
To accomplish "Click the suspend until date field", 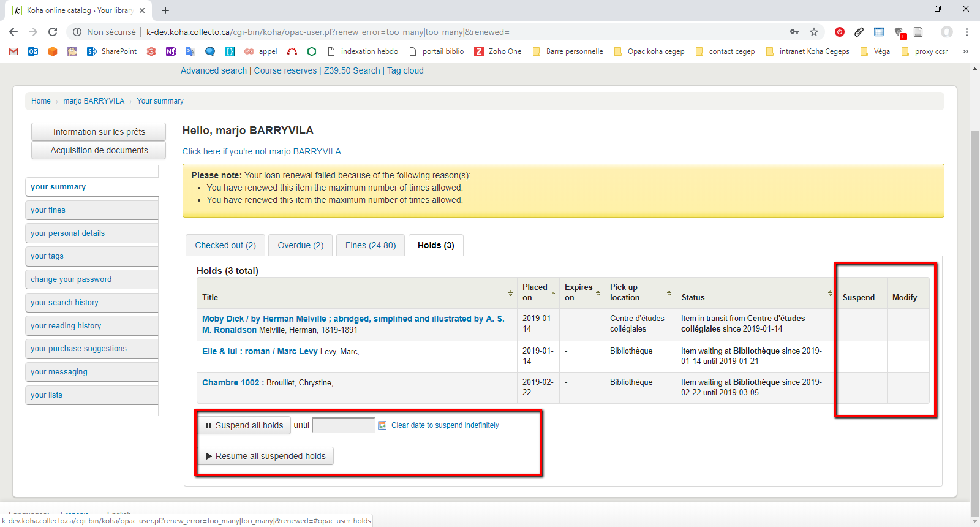I will (344, 425).
